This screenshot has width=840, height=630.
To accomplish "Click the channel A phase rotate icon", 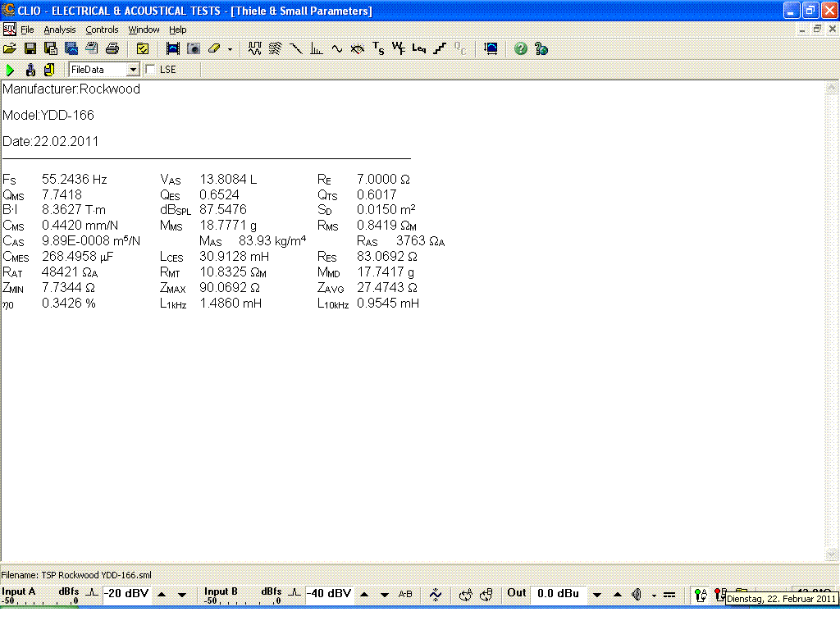I will tap(466, 594).
